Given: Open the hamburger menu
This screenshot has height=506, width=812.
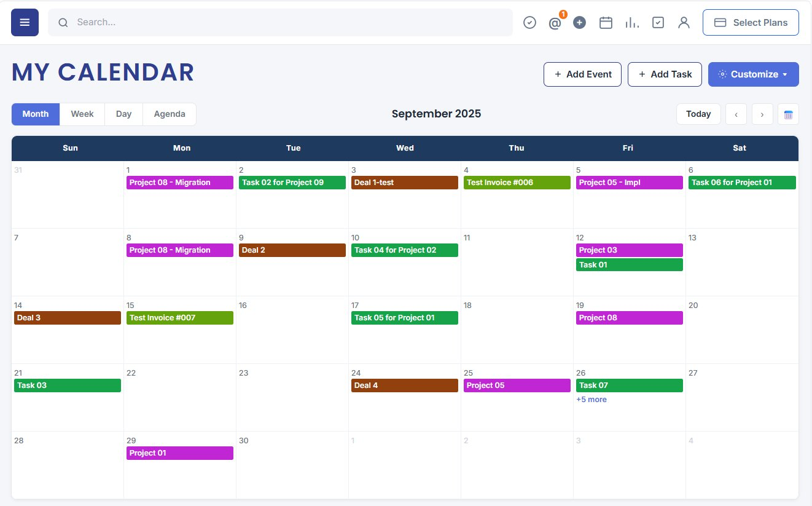Looking at the screenshot, I should [x=25, y=22].
